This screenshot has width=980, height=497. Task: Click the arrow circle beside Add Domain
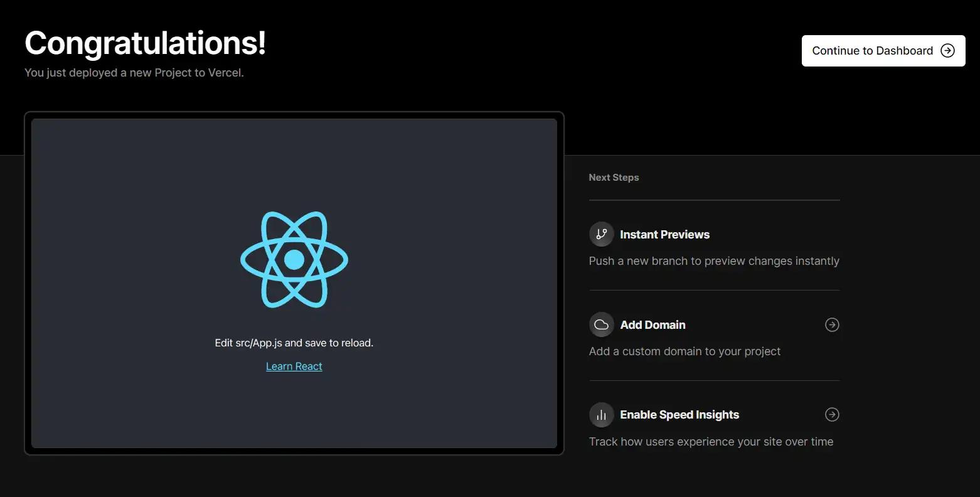point(832,324)
